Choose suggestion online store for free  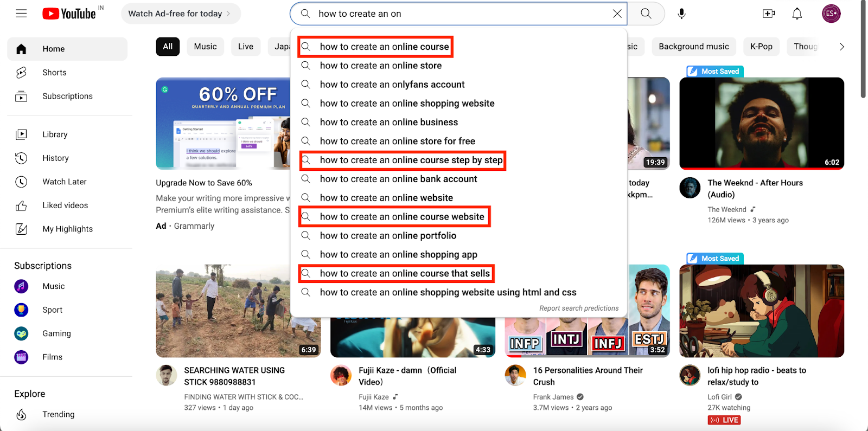pyautogui.click(x=458, y=141)
